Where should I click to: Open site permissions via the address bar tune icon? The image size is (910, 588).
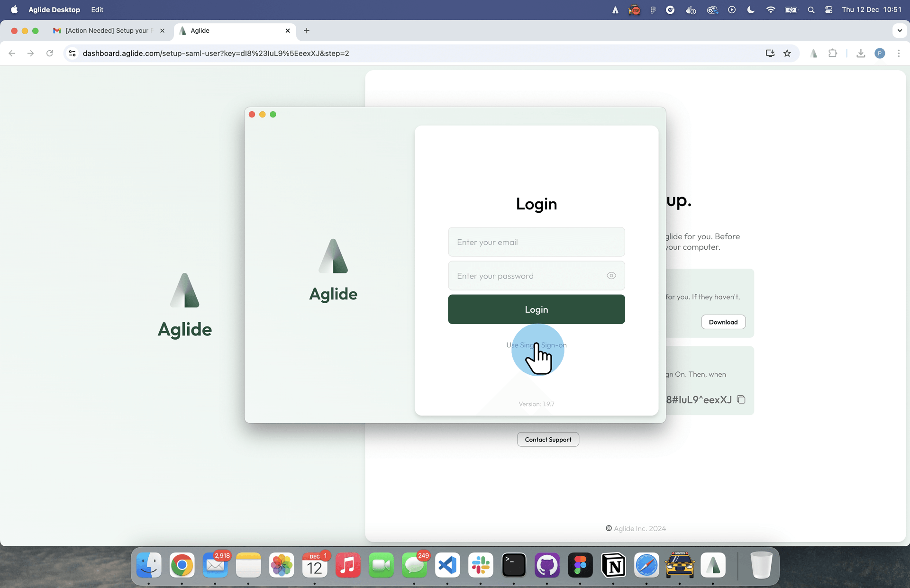point(72,53)
